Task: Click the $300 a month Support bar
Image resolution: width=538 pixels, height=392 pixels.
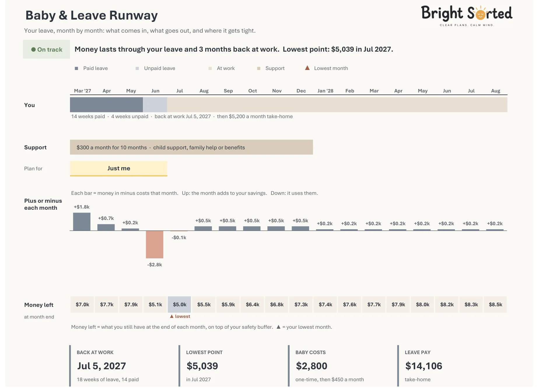Action: coord(191,147)
